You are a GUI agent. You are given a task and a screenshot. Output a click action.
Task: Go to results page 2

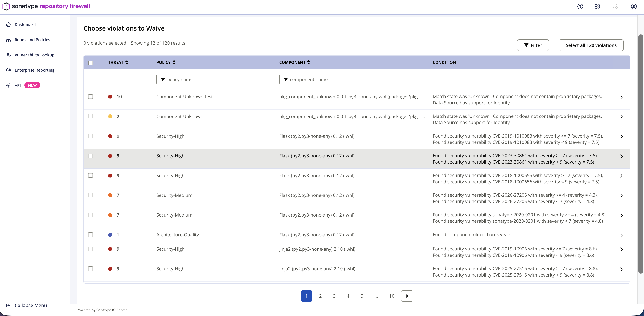pos(320,296)
